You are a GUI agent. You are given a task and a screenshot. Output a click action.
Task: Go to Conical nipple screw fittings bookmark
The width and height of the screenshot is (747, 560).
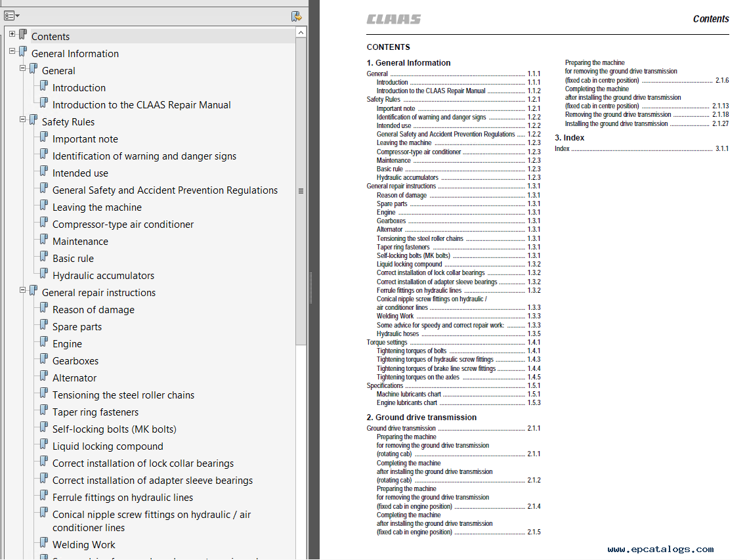152,521
